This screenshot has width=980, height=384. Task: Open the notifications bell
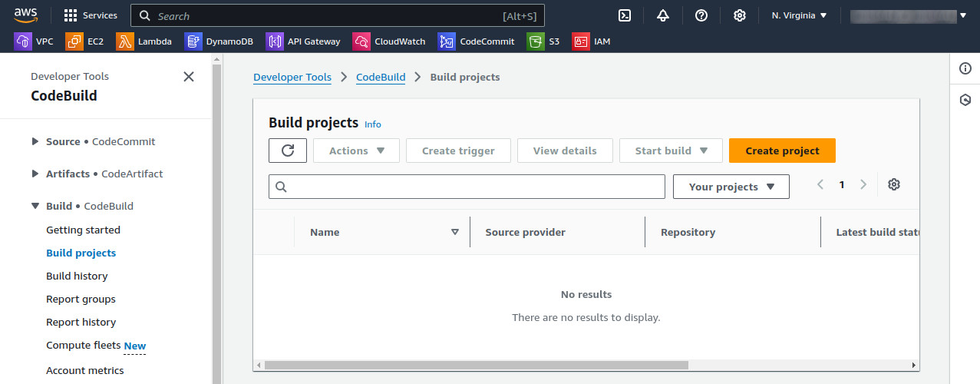point(663,15)
